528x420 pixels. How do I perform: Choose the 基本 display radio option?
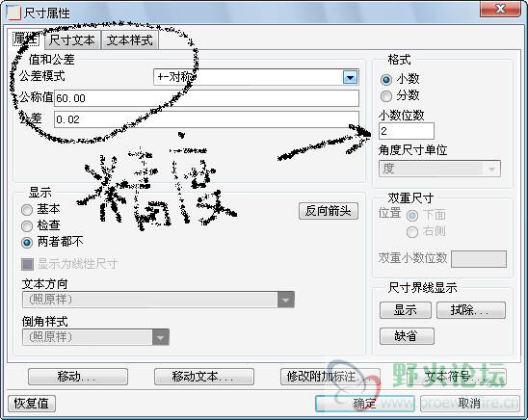[x=27, y=210]
